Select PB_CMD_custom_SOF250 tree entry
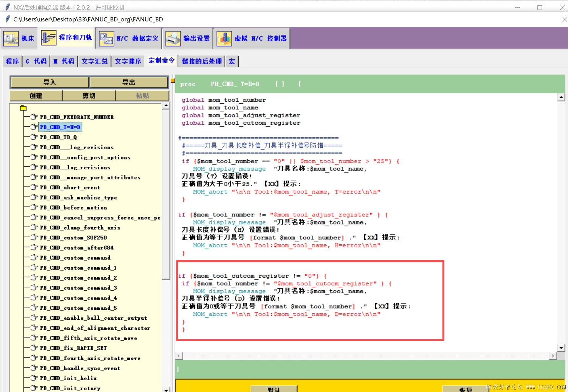The height and width of the screenshot is (392, 568). [73, 237]
